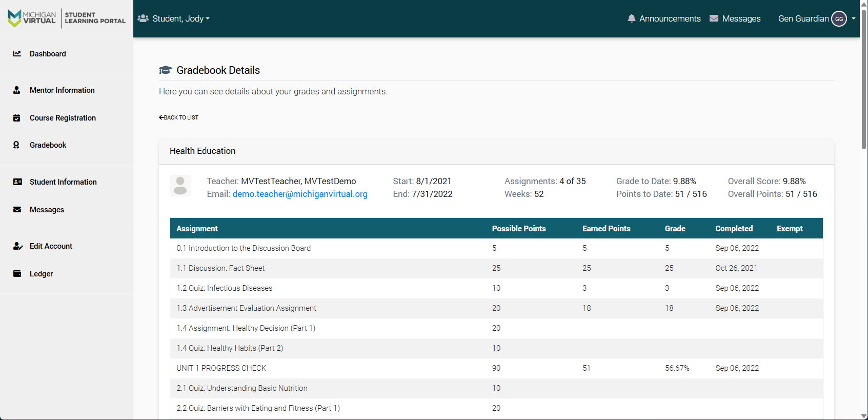Click the GG user avatar circle
868x420 pixels.
[x=839, y=18]
